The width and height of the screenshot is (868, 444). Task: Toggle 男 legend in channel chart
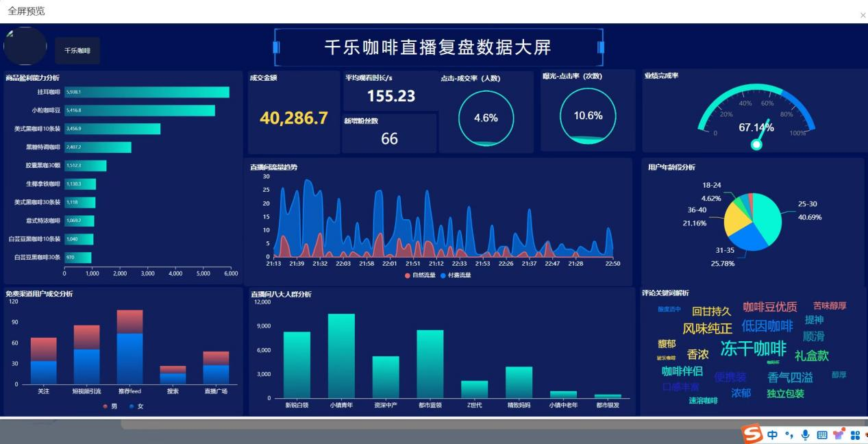point(109,406)
